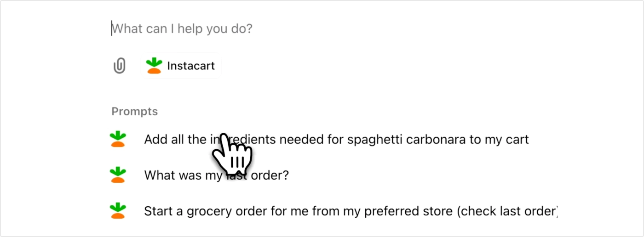Click carrot icon beside the grocery order prompt
644x237 pixels.
coord(118,211)
